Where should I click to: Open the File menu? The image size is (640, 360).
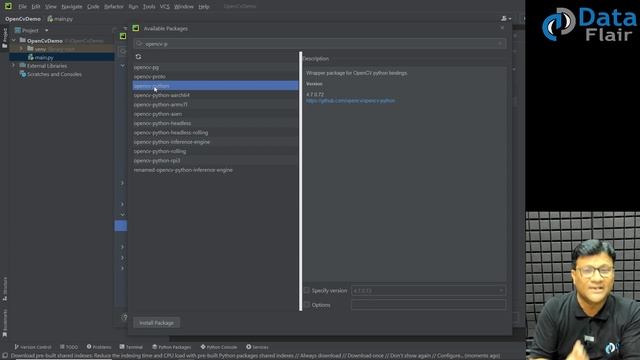point(22,7)
